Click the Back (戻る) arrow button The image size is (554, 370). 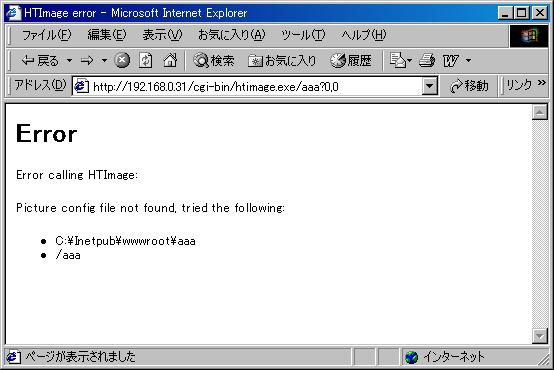click(40, 61)
